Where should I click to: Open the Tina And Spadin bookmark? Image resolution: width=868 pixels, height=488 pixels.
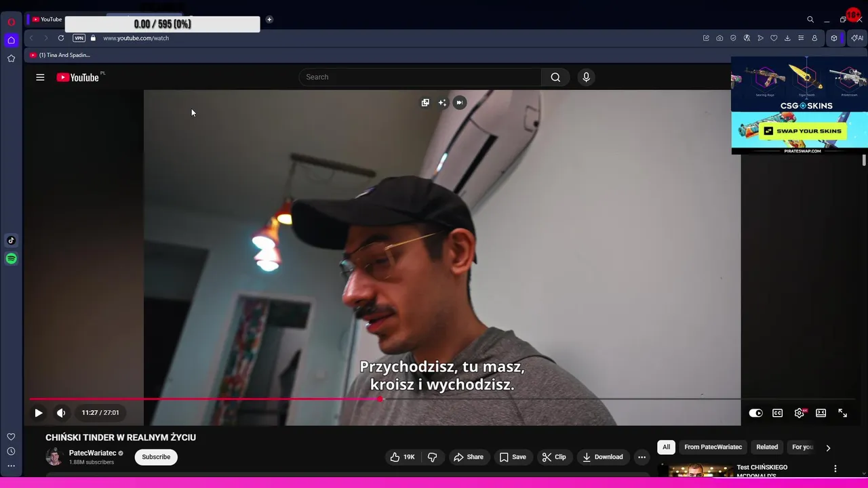[x=60, y=55]
